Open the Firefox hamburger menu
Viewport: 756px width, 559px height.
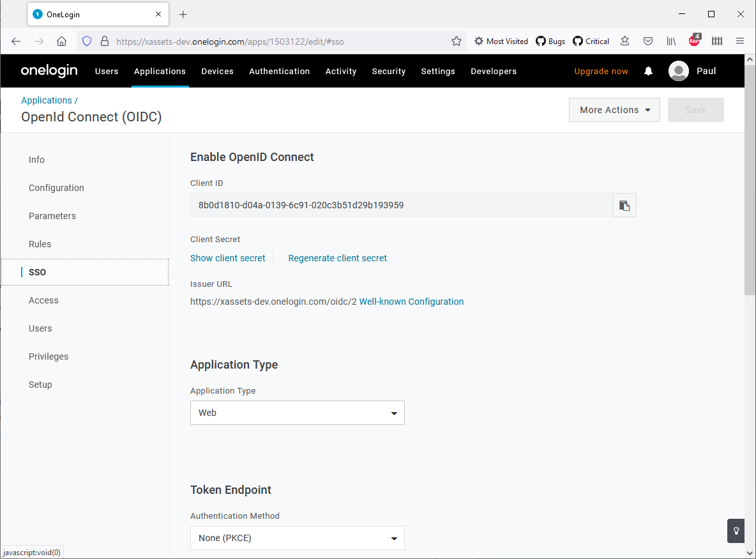pos(740,40)
